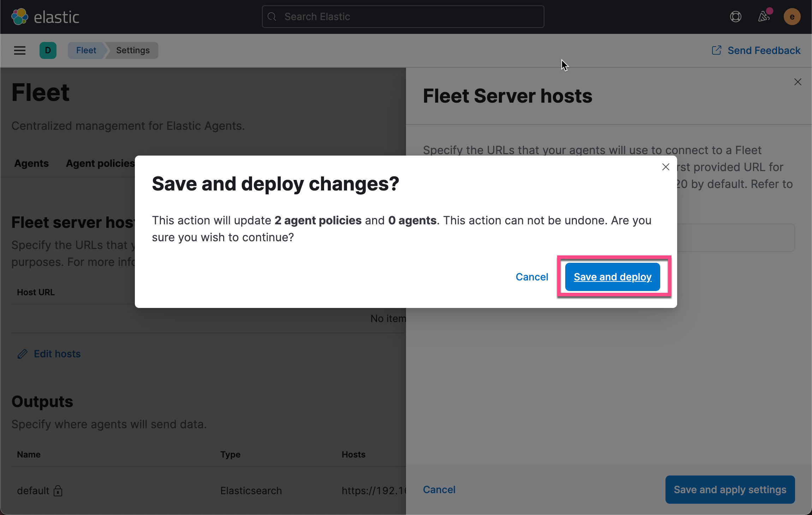
Task: Switch to the Agent policies tab
Action: (100, 163)
